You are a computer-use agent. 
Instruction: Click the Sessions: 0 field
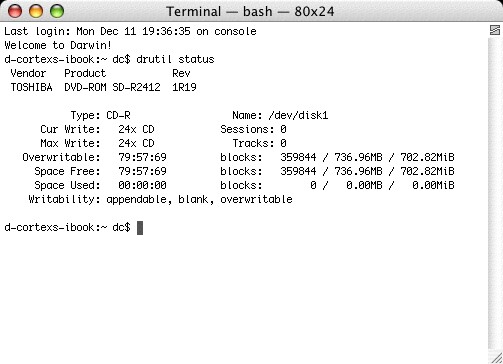click(x=253, y=129)
